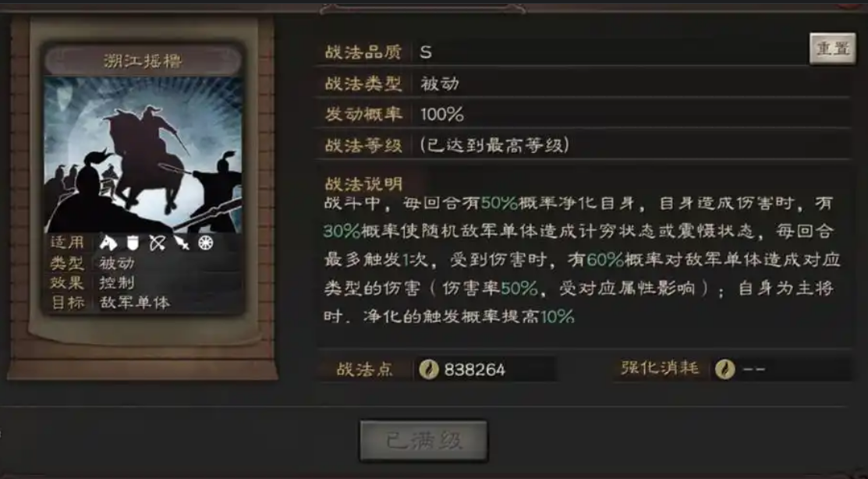Click the 发动概率 100% row
The width and height of the screenshot is (868, 479).
coord(583,114)
